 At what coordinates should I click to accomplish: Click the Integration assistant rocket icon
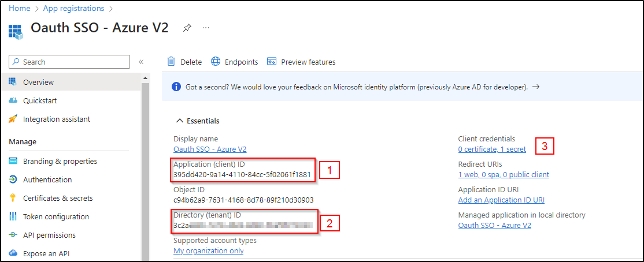pyautogui.click(x=13, y=119)
